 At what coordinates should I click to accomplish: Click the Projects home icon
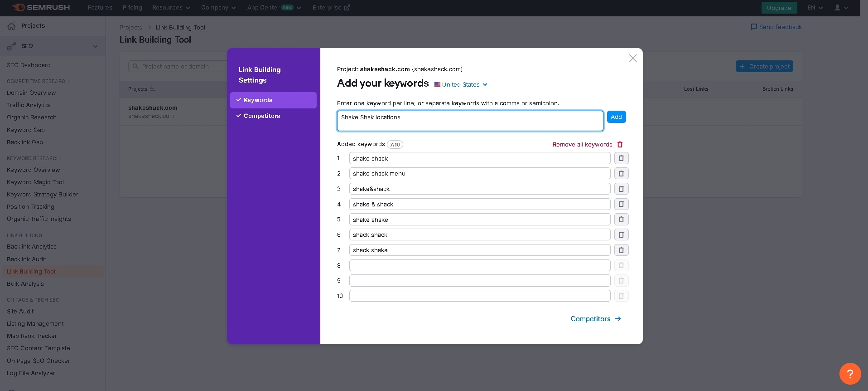click(12, 26)
